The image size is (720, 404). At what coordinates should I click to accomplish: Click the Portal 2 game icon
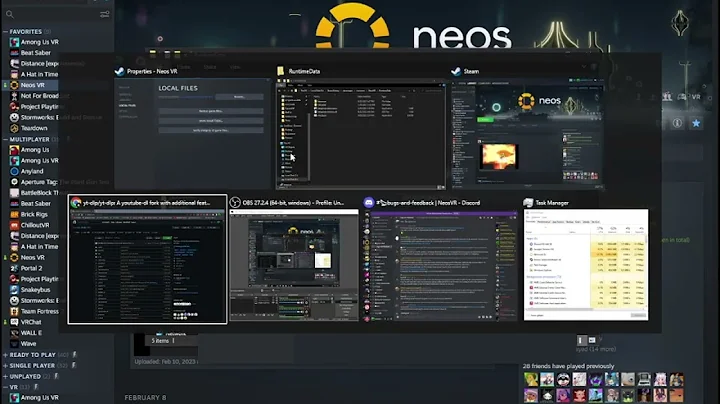tap(14, 268)
